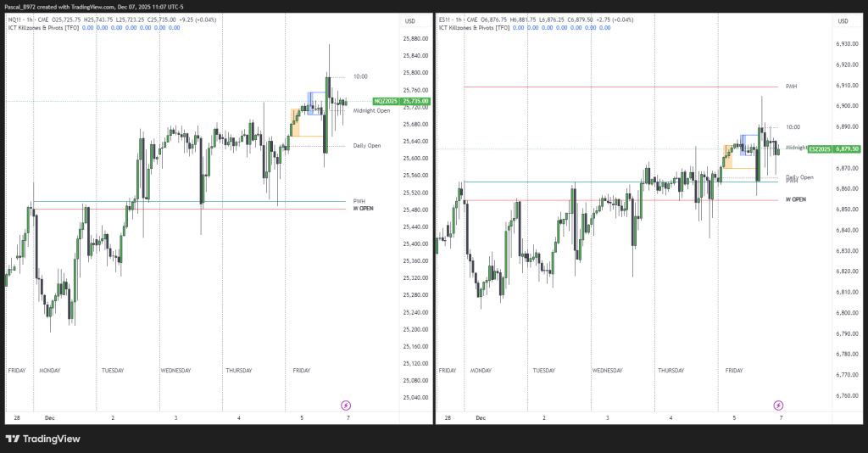Click the Daily Open label on NQ chart
868x453 pixels.
(367, 145)
